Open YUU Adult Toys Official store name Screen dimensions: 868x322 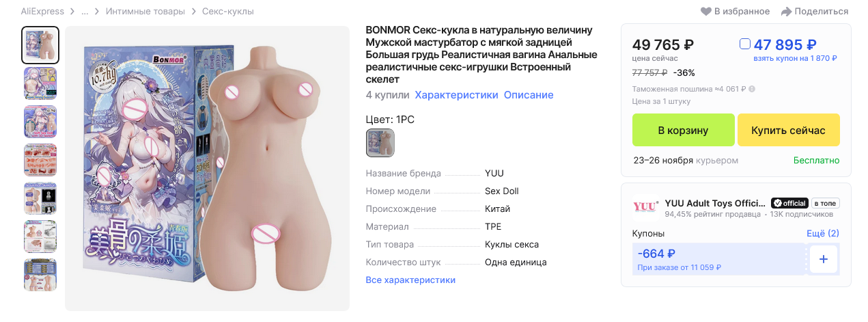(x=715, y=203)
